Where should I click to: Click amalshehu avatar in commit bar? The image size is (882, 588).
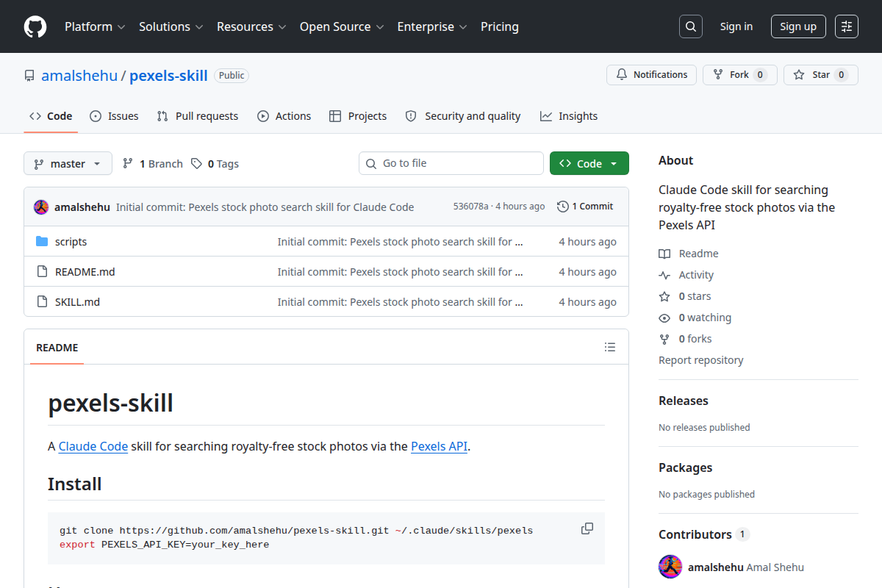tap(41, 207)
